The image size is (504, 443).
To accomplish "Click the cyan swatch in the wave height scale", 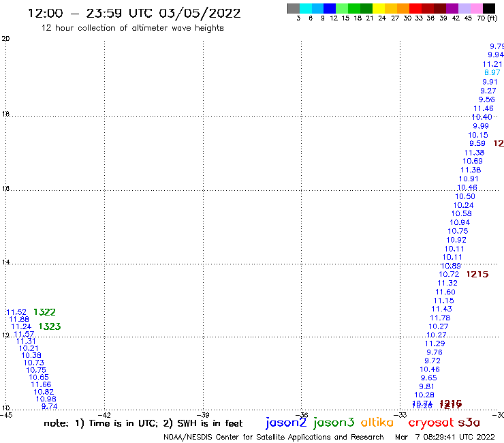I will pyautogui.click(x=306, y=8).
